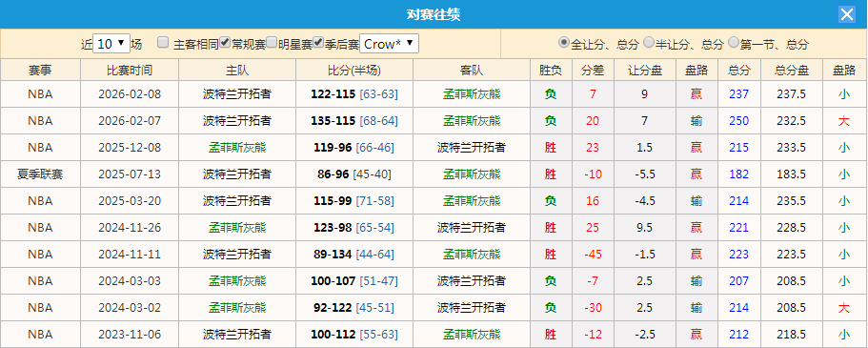Click home team 孟菲斯灰熊 on 2025-12-08
This screenshot has width=868, height=348.
[237, 148]
